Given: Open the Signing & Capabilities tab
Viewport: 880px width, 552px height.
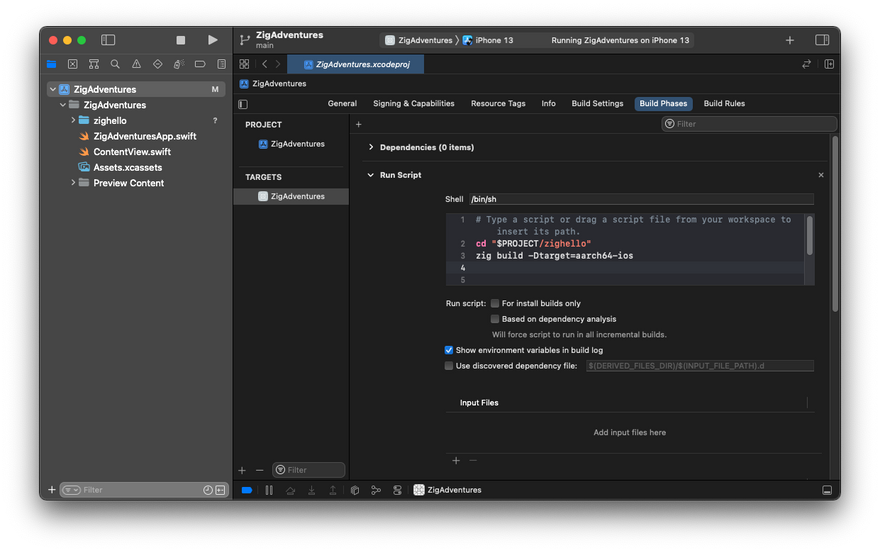Looking at the screenshot, I should click(413, 104).
